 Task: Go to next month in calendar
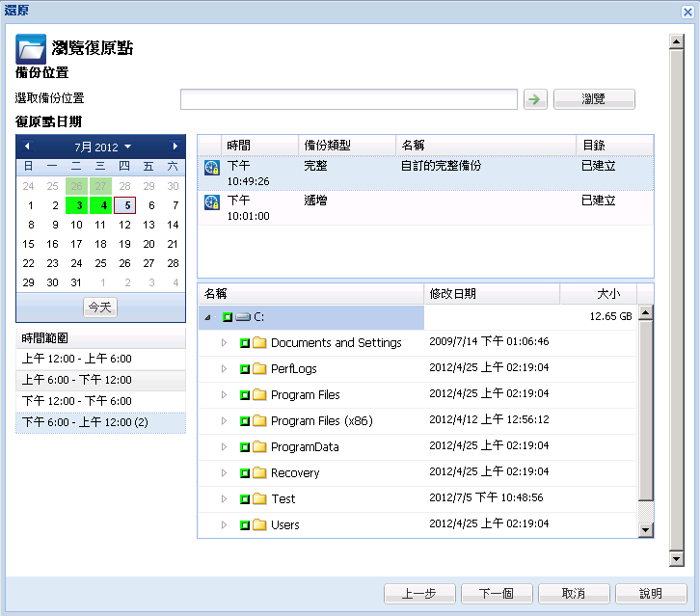coord(175,147)
